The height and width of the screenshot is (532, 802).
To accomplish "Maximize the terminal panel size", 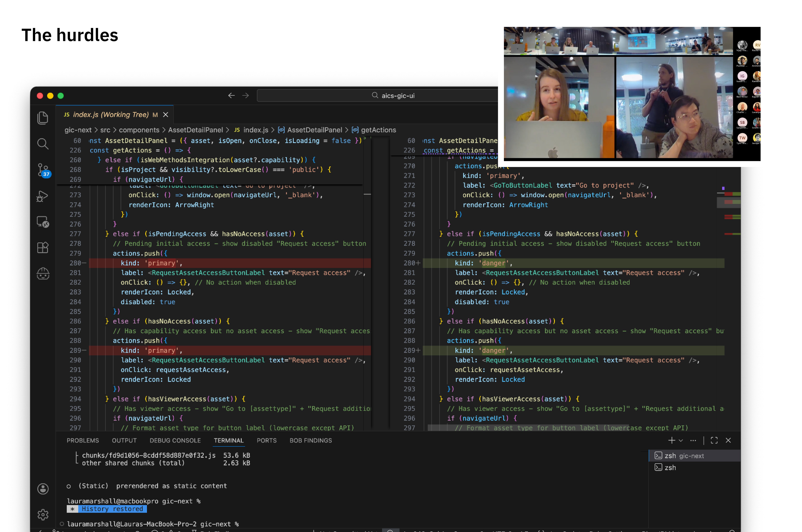I will 714,440.
